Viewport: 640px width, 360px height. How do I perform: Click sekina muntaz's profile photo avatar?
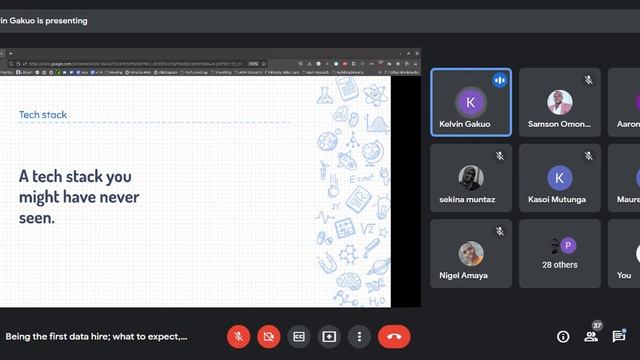[x=471, y=178]
